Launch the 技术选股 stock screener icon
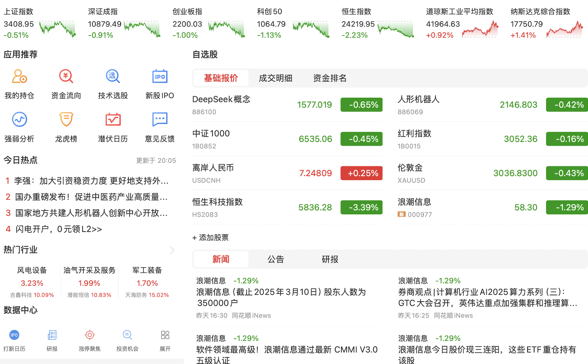This screenshot has height=364, width=588. click(113, 76)
